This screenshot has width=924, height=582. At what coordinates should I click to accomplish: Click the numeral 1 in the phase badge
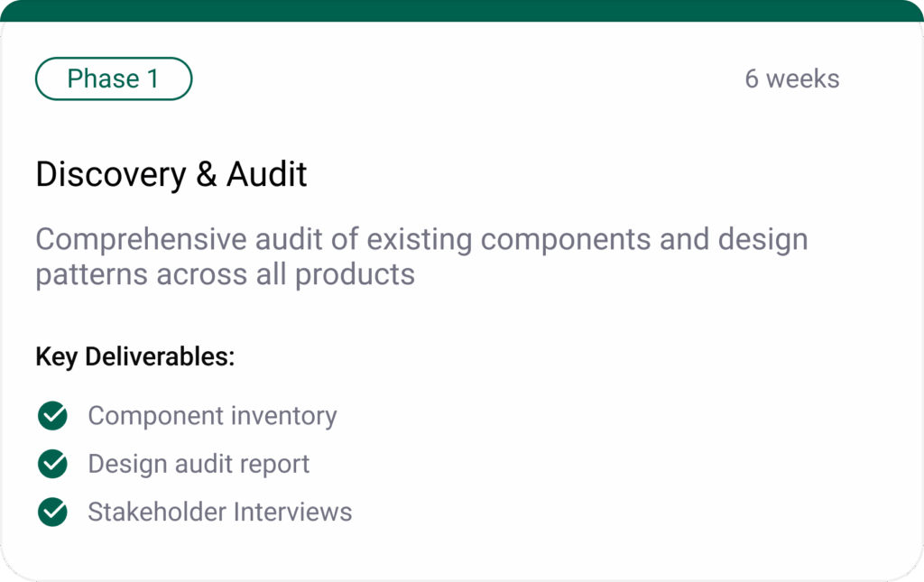coord(152,79)
